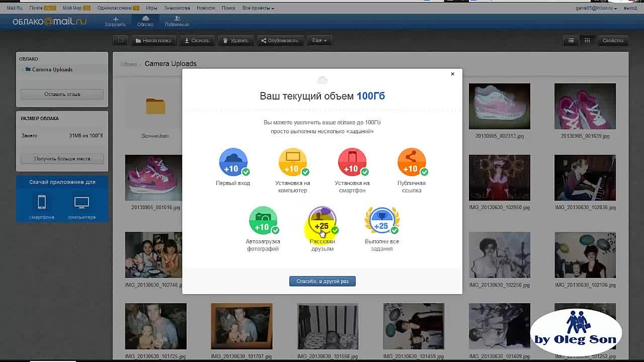Click 'Оставить отзыв' button
The width and height of the screenshot is (644, 362).
[x=62, y=94]
